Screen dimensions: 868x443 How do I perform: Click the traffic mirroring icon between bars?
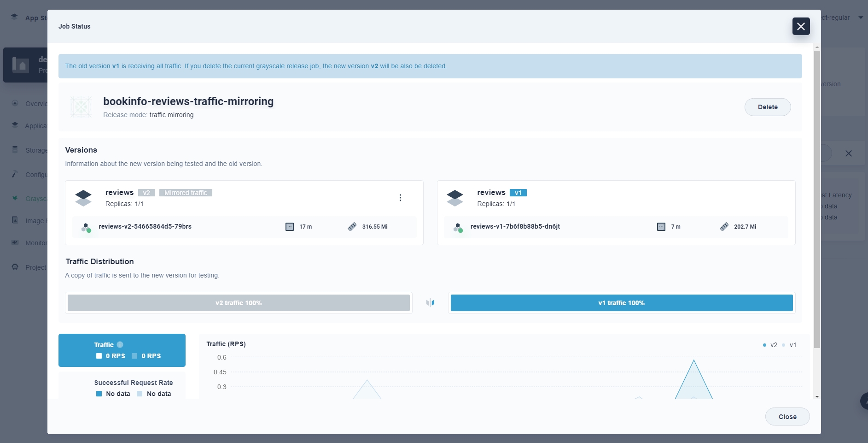[x=430, y=303]
